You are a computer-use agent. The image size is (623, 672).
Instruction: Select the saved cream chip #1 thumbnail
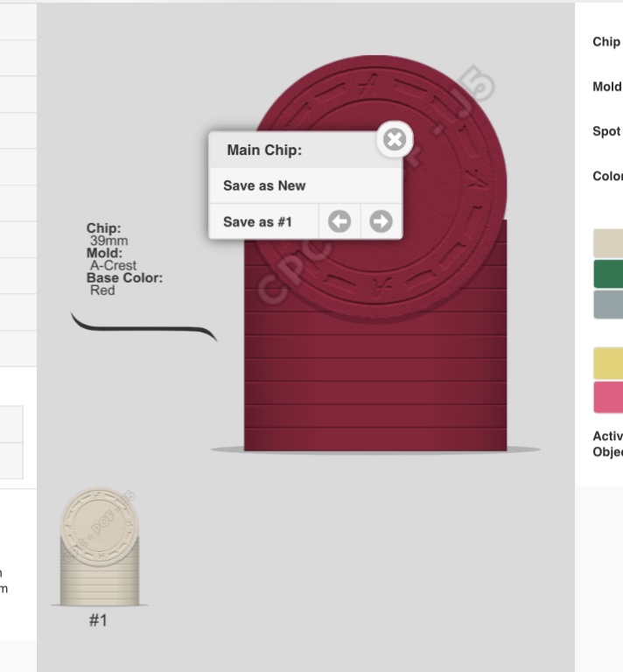pos(99,547)
